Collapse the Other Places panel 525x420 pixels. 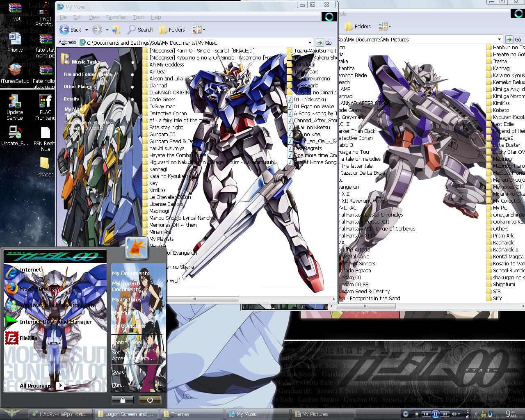click(132, 87)
